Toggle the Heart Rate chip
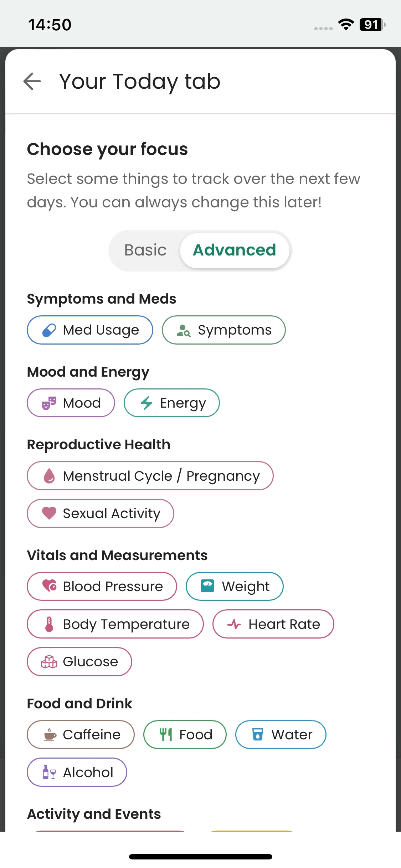This screenshot has height=868, width=401. point(273,624)
